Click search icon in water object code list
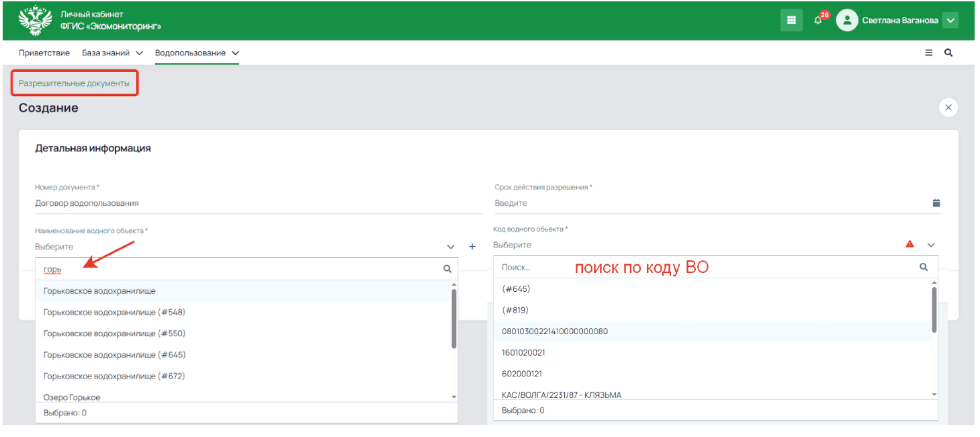The image size is (980, 437). pyautogui.click(x=924, y=267)
